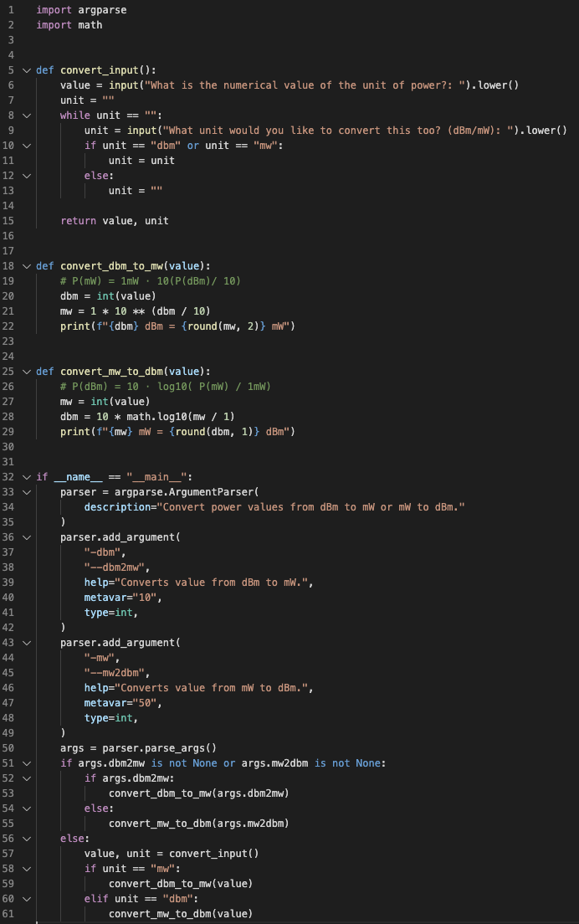Collapse the elif unit == "dbm" fold at line 60

27,899
